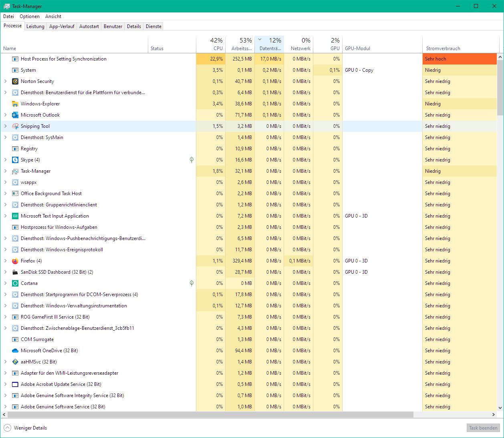
Task: Click the Microsoft Outlook icon
Action: coord(15,115)
